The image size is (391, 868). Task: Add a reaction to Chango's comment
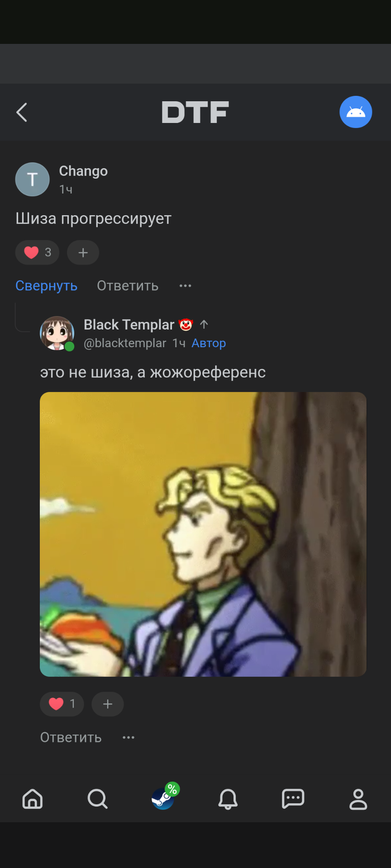(x=83, y=252)
